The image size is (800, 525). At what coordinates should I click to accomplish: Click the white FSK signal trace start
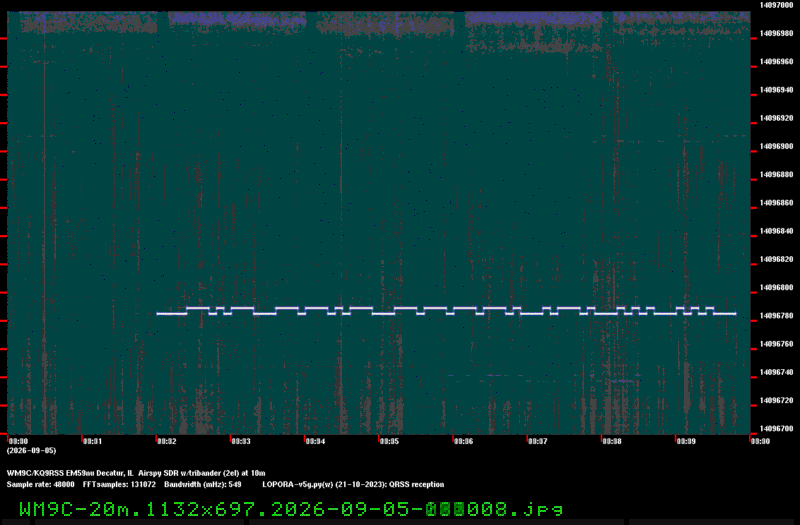159,314
